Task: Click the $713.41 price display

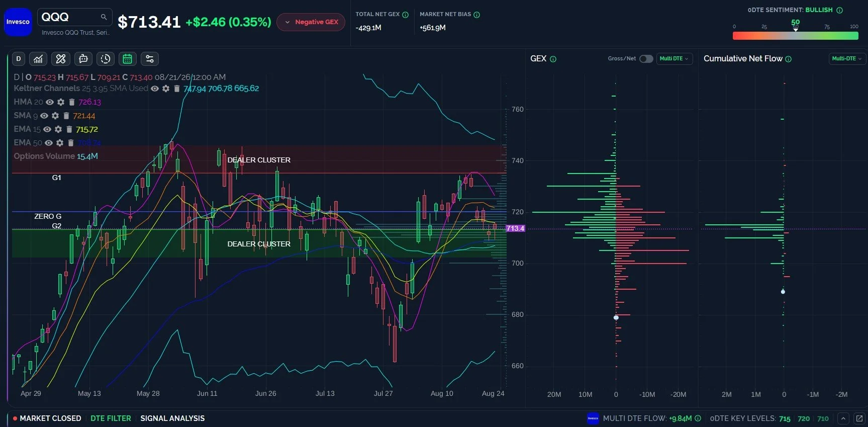Action: 149,22
